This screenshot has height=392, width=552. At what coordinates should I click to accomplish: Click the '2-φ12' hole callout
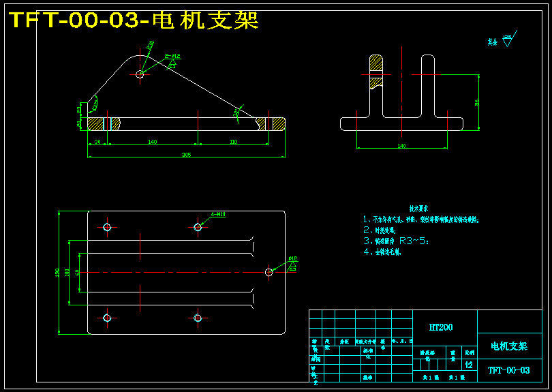pyautogui.click(x=172, y=56)
